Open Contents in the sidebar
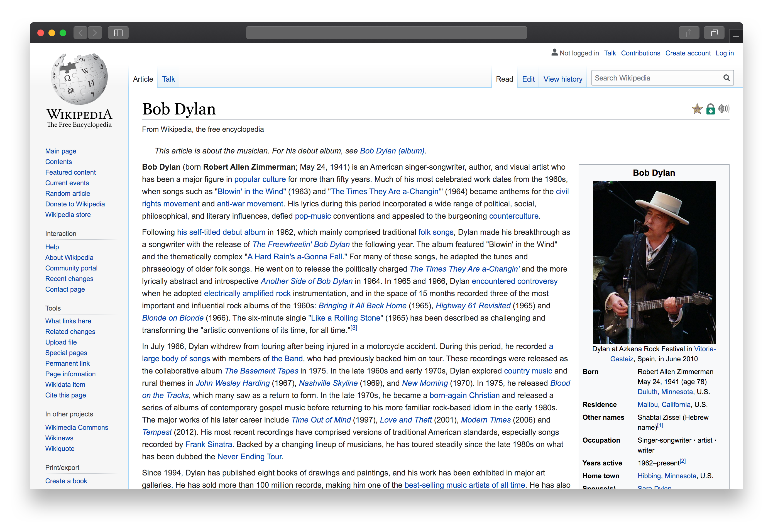Image resolution: width=773 pixels, height=532 pixels. click(59, 162)
